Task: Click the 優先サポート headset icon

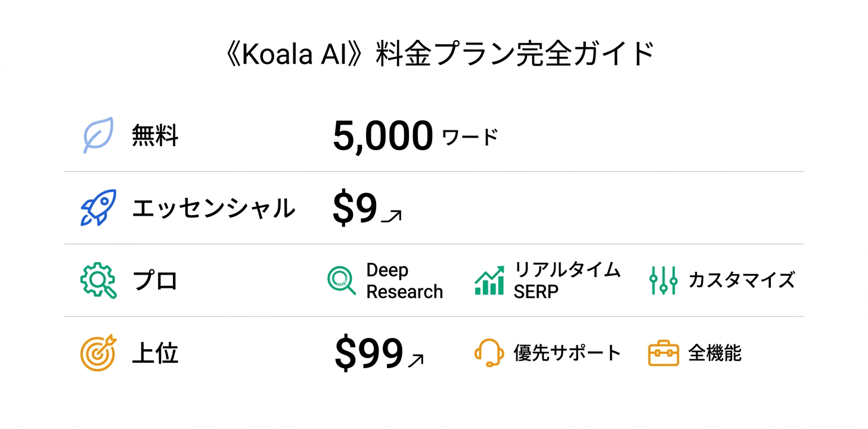Action: pos(489,353)
